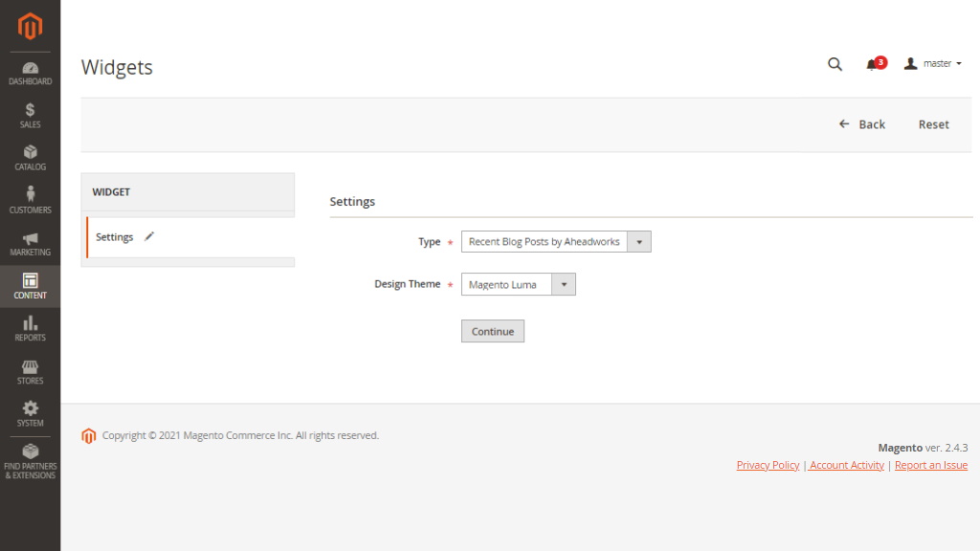Open the System menu
Image resolution: width=980 pixels, height=551 pixels.
[30, 414]
